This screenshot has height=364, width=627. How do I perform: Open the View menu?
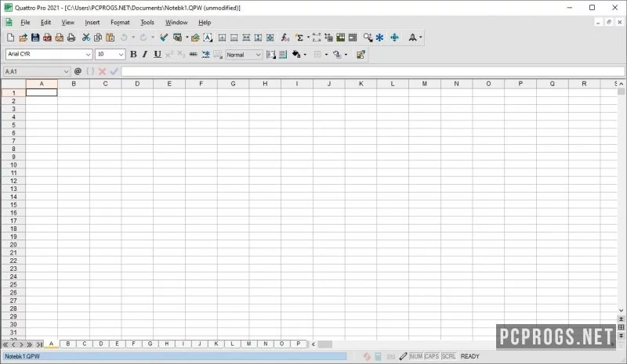pyautogui.click(x=67, y=23)
